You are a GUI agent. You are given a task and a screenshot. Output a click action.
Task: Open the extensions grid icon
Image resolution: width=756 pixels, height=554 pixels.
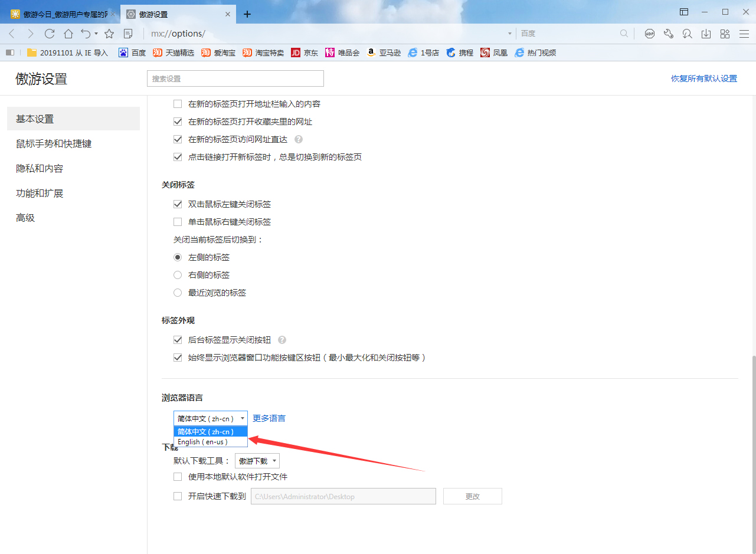click(725, 34)
